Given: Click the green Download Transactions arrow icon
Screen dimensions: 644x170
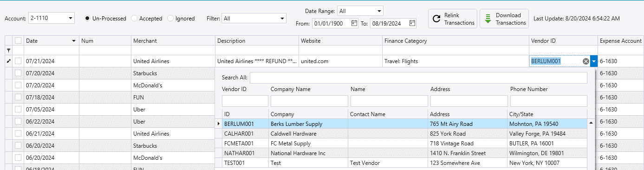Looking at the screenshot, I should click(488, 19).
